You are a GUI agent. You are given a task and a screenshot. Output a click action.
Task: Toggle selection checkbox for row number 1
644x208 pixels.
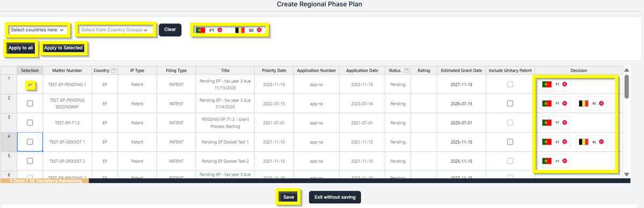pyautogui.click(x=30, y=85)
